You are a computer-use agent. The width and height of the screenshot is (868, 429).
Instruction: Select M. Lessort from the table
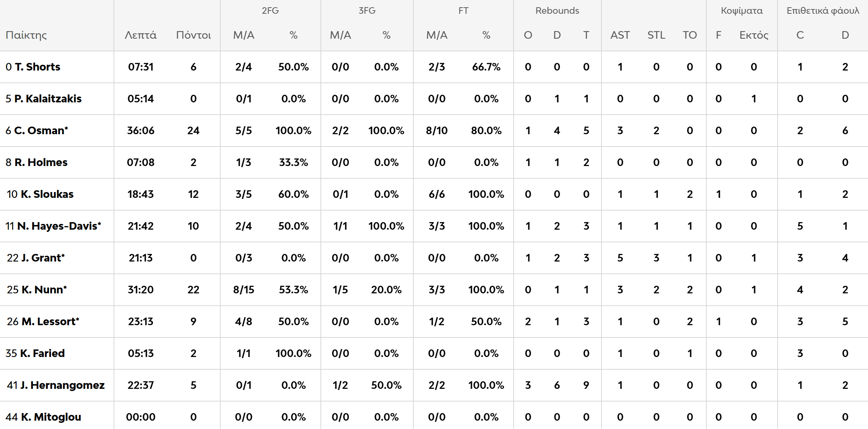click(50, 322)
